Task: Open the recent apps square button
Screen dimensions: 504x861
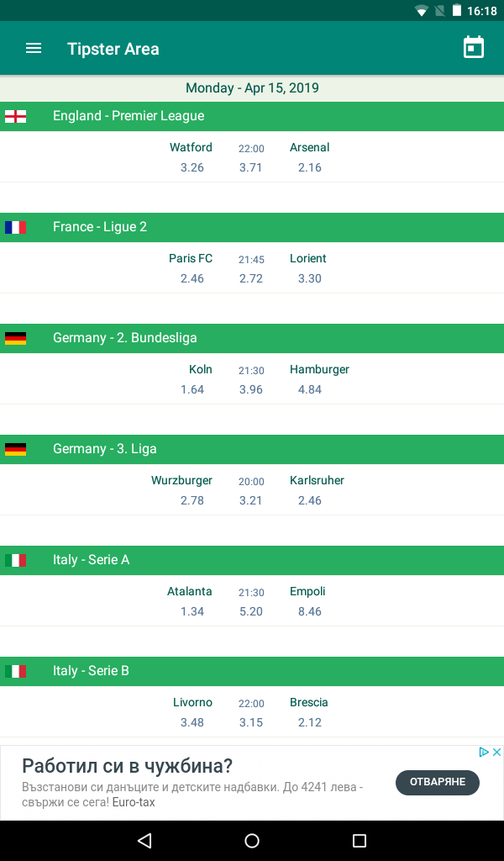Action: 360,840
